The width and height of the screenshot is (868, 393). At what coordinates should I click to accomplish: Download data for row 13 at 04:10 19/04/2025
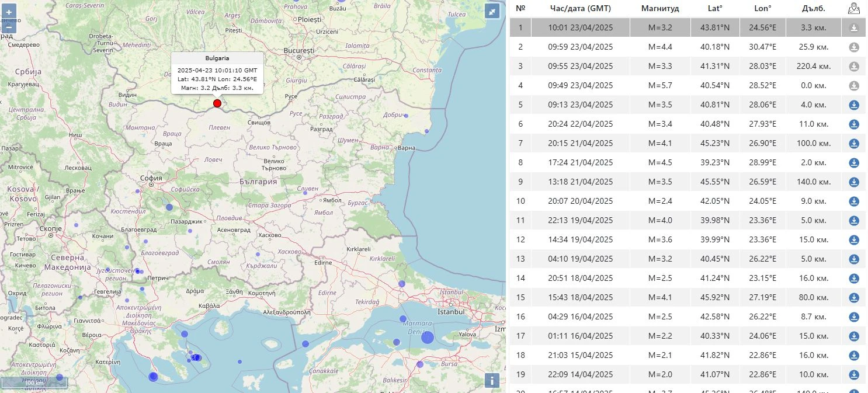[854, 259]
